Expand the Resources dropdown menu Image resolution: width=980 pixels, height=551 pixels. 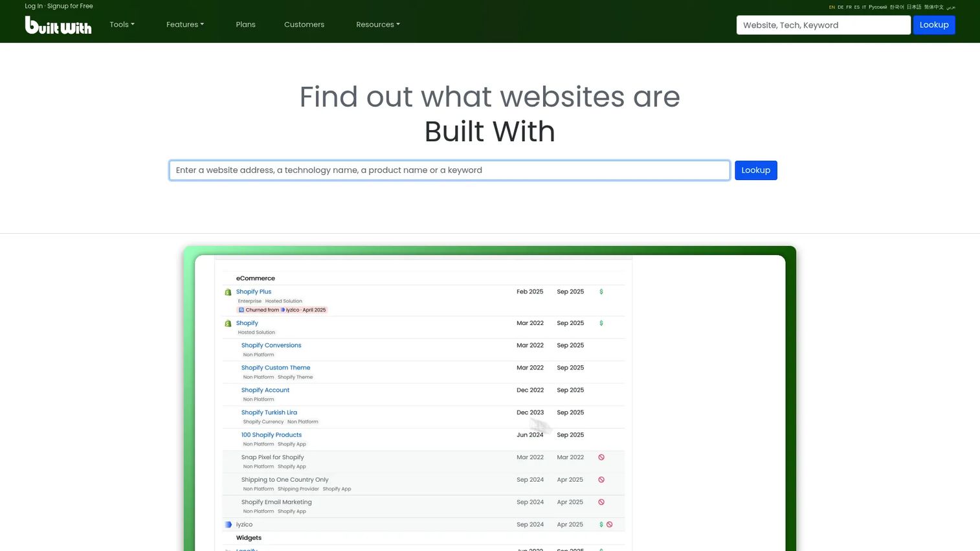(378, 25)
